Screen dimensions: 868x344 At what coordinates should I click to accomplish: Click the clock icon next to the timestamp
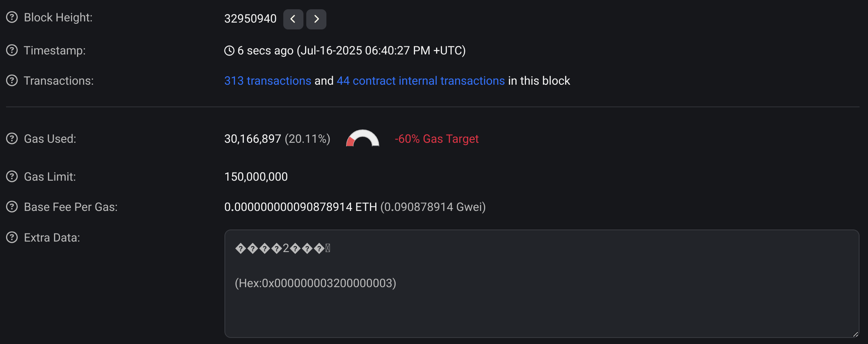[229, 50]
